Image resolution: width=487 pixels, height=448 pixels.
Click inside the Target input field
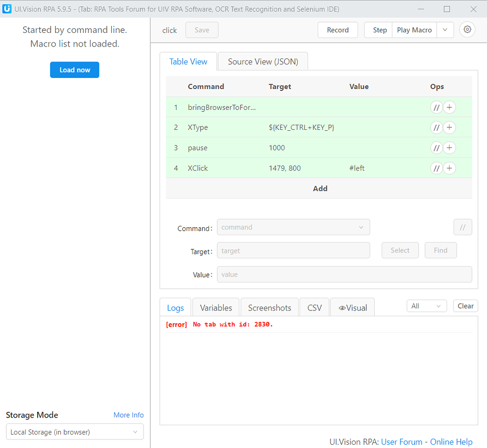tap(293, 250)
